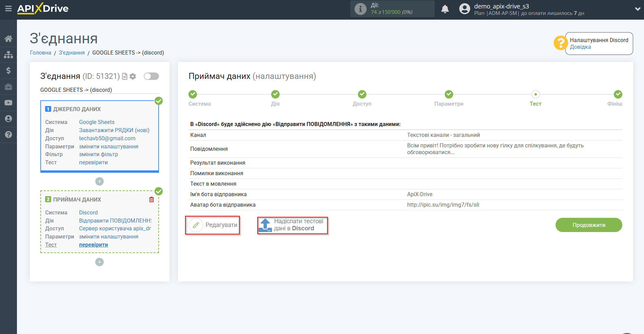Viewport: 644px width, 334px height.
Task: Click the user avatar icon
Action: point(465,9)
